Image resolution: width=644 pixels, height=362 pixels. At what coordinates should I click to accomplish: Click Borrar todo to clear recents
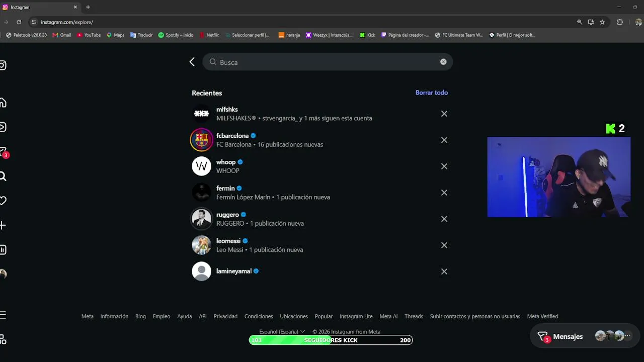click(432, 93)
